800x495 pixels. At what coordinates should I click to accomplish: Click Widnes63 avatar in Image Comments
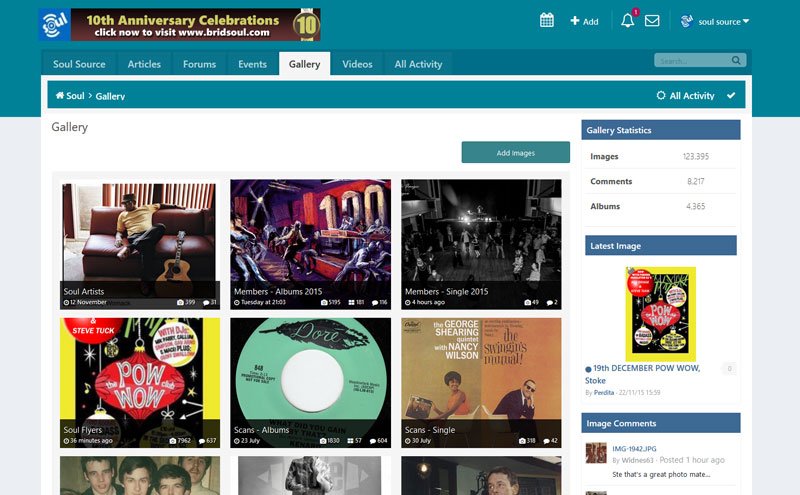(596, 453)
